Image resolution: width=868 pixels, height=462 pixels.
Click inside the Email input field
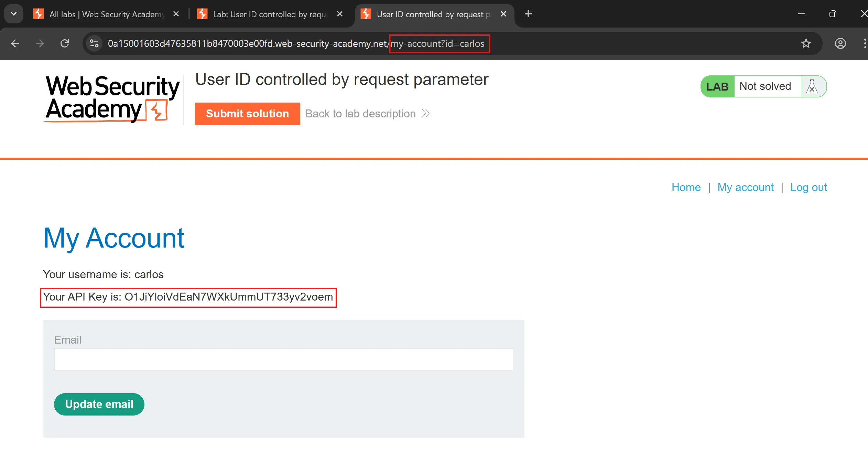click(283, 360)
